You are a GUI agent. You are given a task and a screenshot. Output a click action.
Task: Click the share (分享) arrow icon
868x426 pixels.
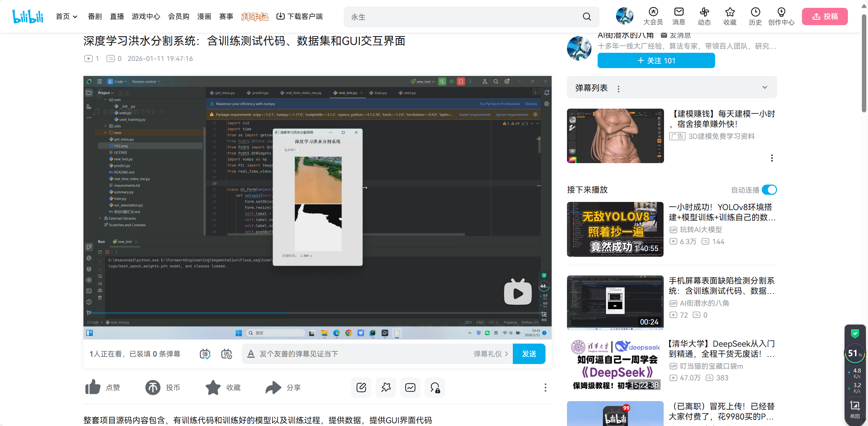273,387
